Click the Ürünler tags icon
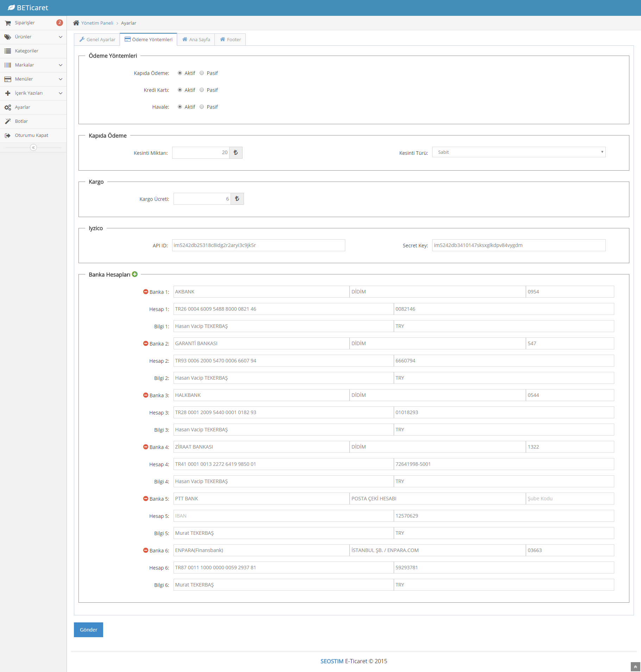This screenshot has height=672, width=641. click(x=8, y=37)
